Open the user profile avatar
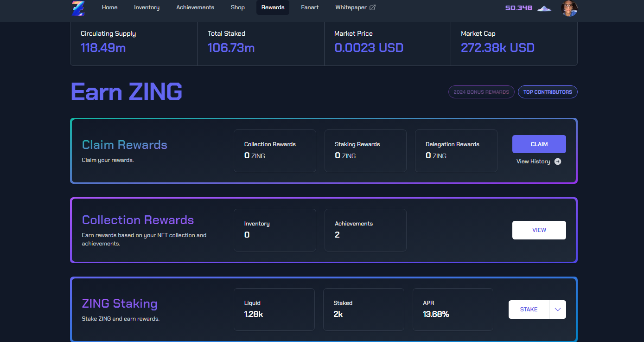The height and width of the screenshot is (342, 644). [x=569, y=8]
